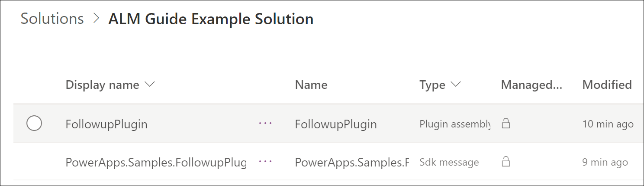The width and height of the screenshot is (644, 186).
Task: Click the Name column header
Action: point(311,85)
